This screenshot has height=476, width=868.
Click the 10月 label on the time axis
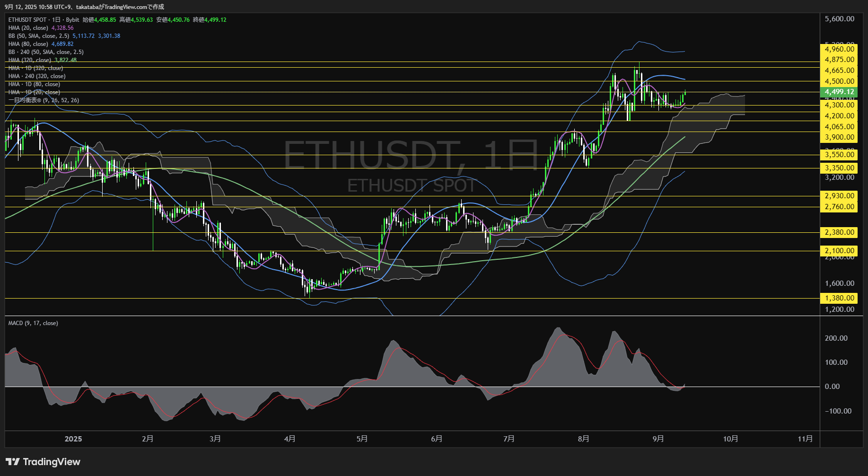click(731, 439)
